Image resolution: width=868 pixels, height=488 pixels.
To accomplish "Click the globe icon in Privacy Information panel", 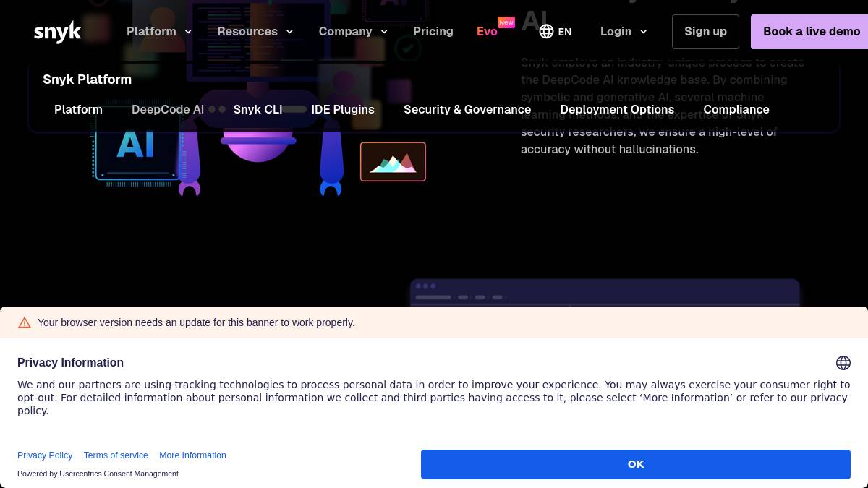I will point(843,363).
